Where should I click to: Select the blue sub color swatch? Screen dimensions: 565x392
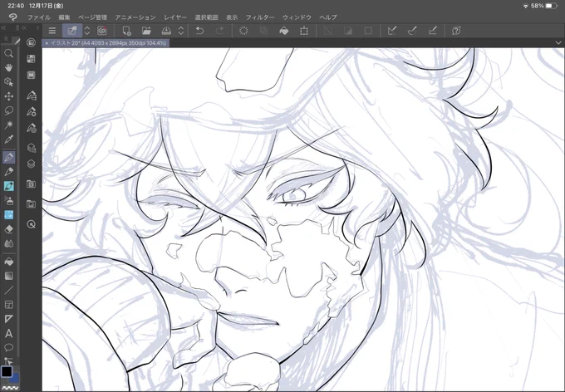tap(15, 379)
